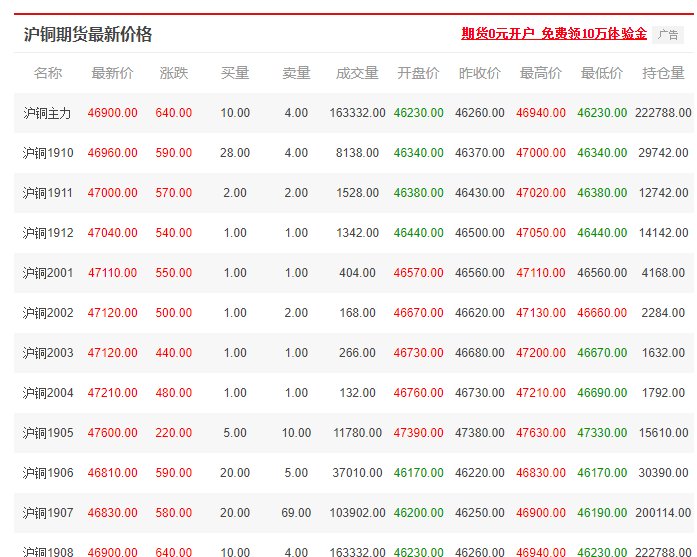This screenshot has height=557, width=697.
Task: Click low price 46660.00 for 沪铜2002
Action: 602,313
